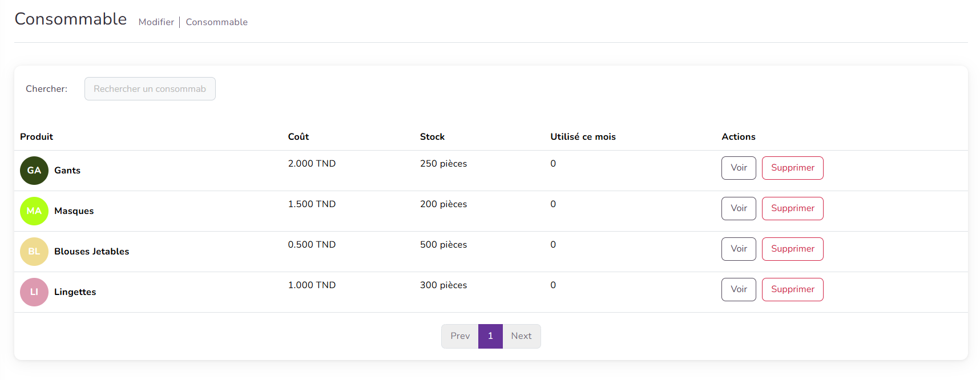Open Voir for Masques row
This screenshot has width=980, height=380.
tap(738, 208)
